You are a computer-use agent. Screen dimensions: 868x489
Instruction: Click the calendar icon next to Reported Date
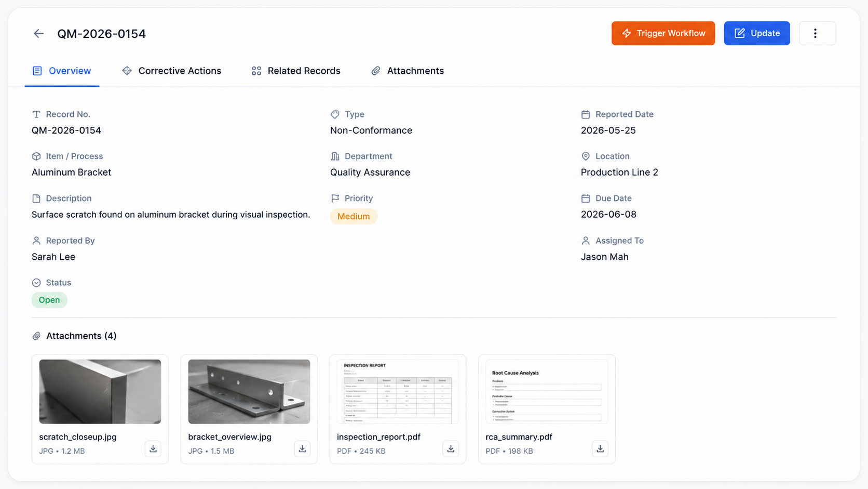pos(586,114)
